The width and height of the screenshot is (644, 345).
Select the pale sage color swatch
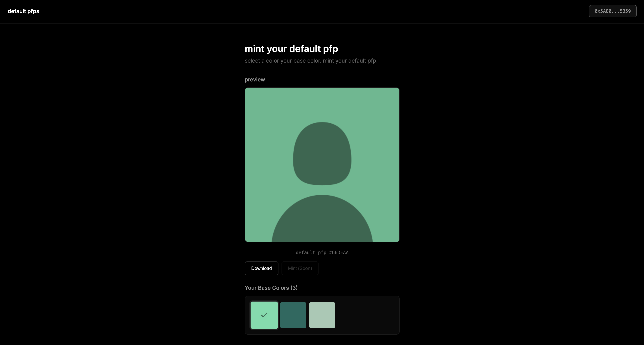click(x=322, y=315)
